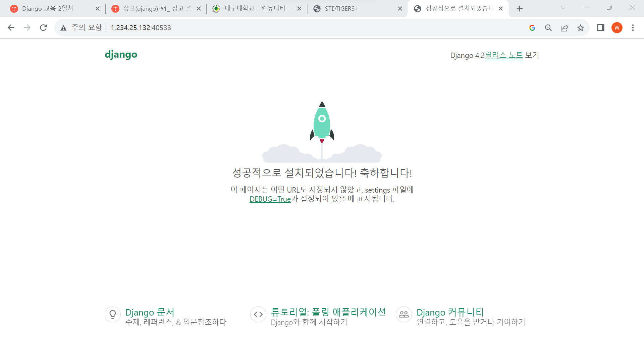Viewport: 644px width, 338px height.
Task: Minimize the browser window
Action: click(586, 7)
